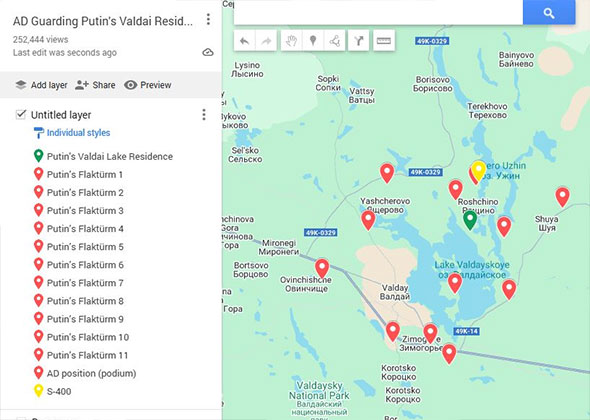Click the red marker above Roshchino label
Viewport: 590px width, 420px height.
click(456, 190)
